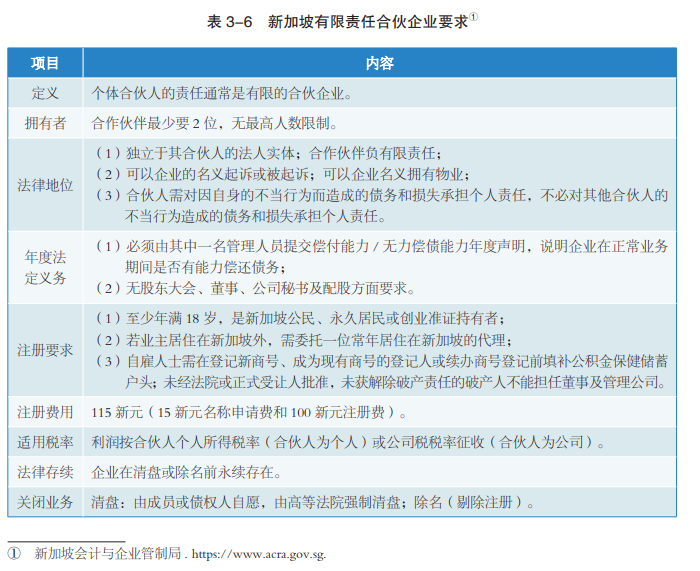Select the 关闭业务 row label
Viewport: 700px width, 571px height.
(45, 501)
